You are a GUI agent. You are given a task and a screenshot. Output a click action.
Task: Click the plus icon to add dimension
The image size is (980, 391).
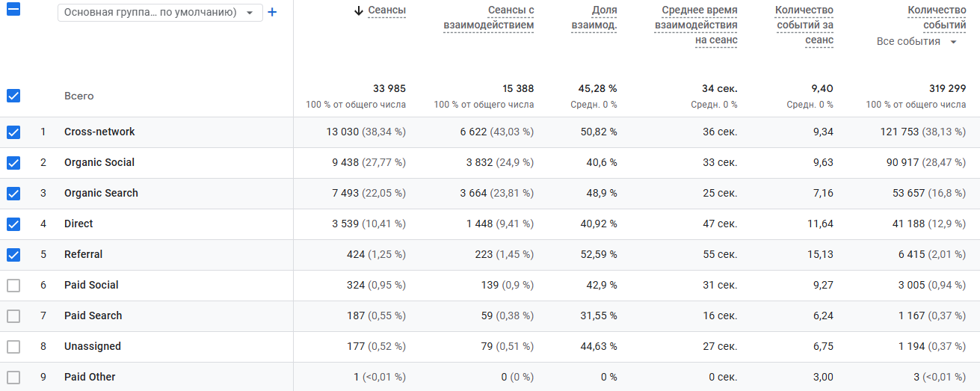[x=272, y=13]
